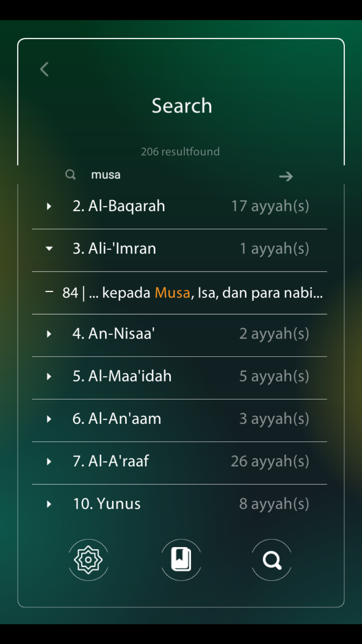Submit search with the right arrow
This screenshot has height=644, width=362.
coord(286,176)
